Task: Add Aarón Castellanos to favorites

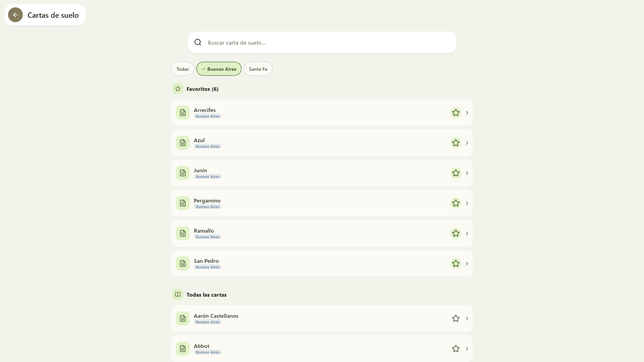Action: point(456,318)
